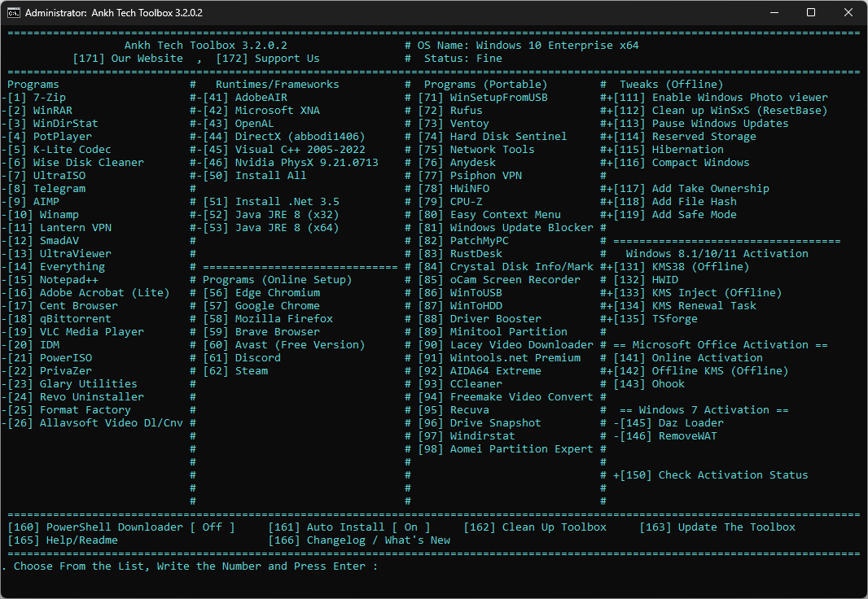Click the RustDesk entry
Viewport: 868px width, 599px height.
[460, 254]
